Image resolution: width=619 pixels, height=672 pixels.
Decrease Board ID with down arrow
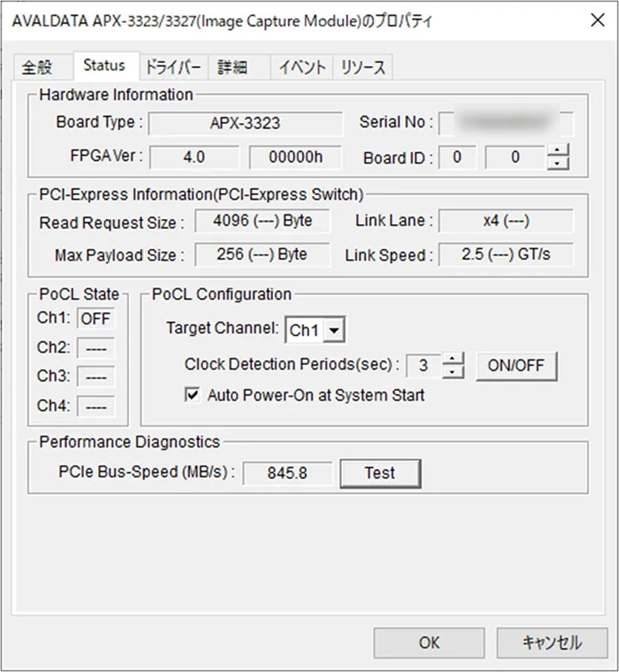point(558,163)
